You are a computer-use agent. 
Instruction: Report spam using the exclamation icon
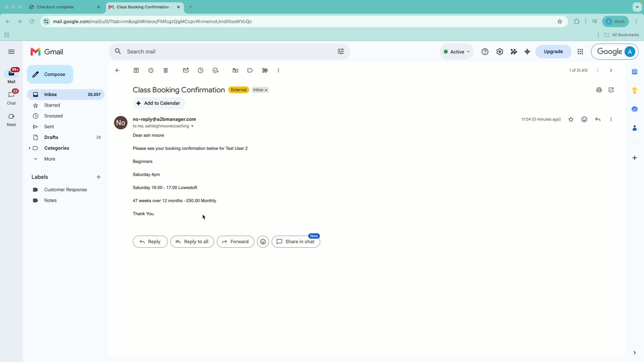click(x=151, y=70)
